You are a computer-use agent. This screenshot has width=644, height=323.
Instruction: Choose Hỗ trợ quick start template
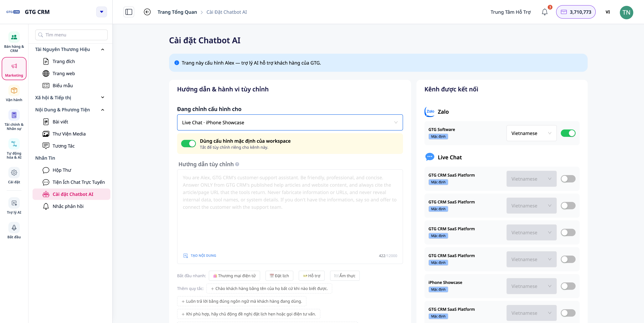(311, 276)
